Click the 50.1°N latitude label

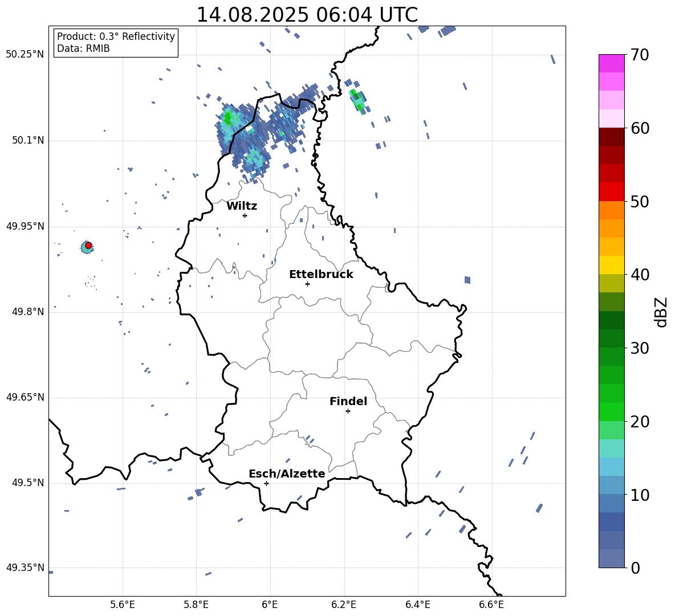click(x=28, y=141)
